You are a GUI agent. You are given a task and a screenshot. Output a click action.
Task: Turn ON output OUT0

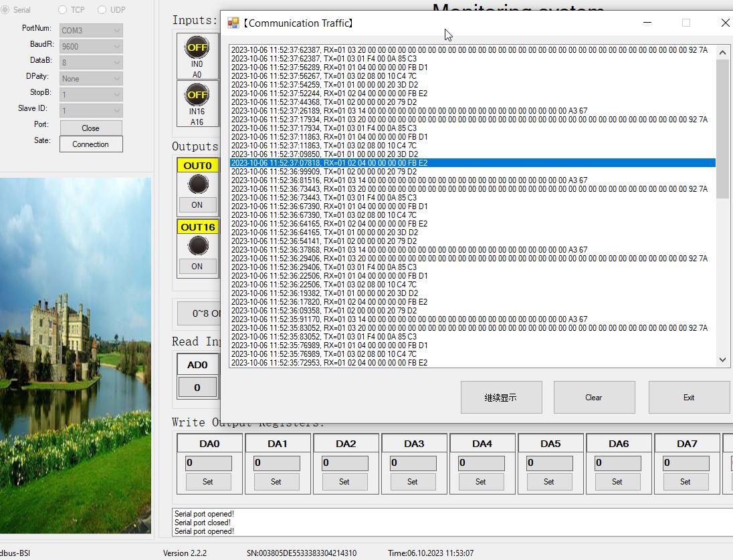197,205
